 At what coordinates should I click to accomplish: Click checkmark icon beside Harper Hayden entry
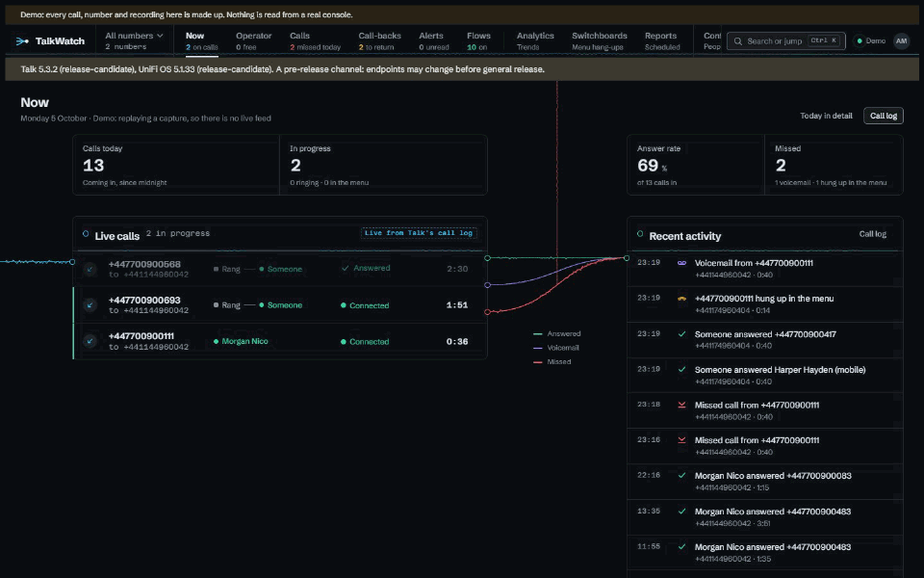tap(681, 369)
